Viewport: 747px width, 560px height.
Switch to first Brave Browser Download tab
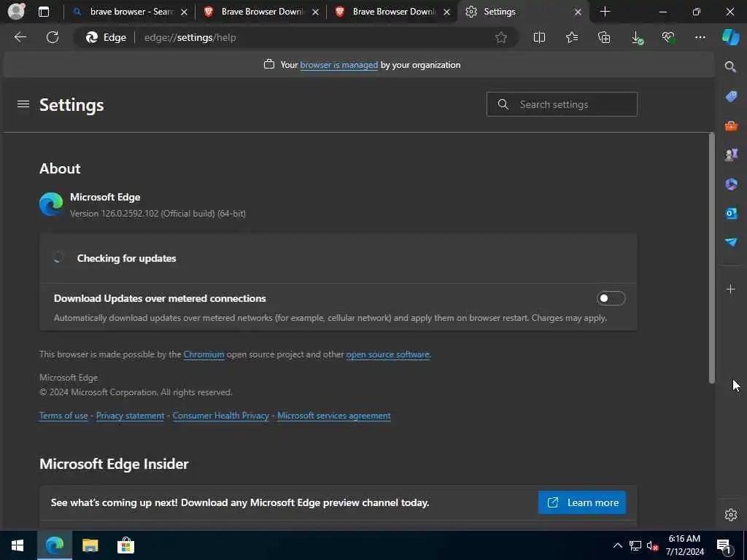pos(260,12)
